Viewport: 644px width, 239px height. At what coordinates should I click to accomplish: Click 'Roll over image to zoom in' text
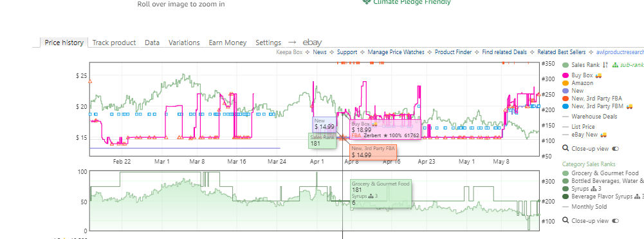(181, 4)
